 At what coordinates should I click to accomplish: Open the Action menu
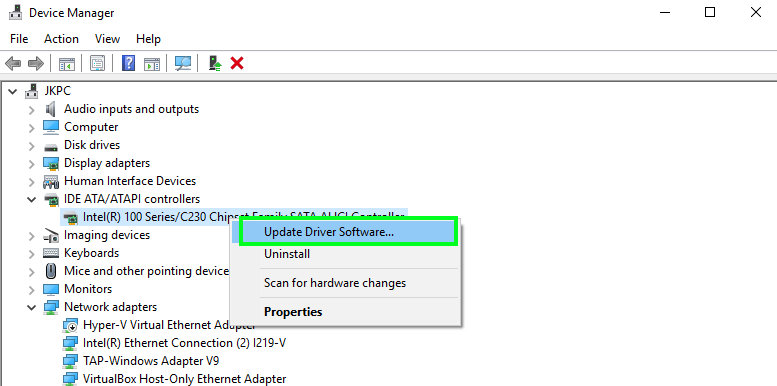click(61, 39)
